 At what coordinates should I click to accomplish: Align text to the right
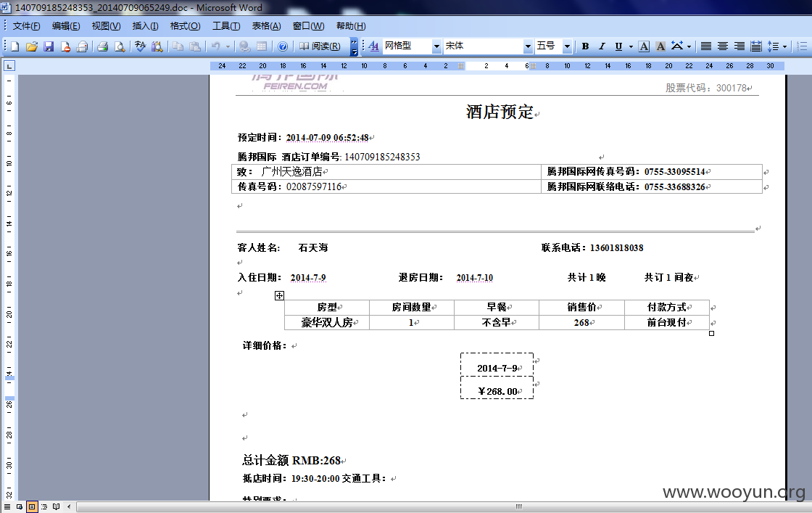[739, 46]
